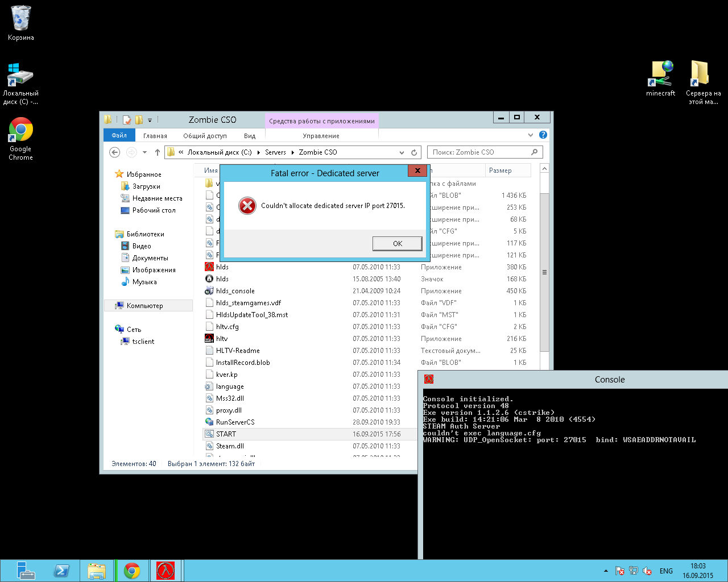Screen dimensions: 728x582
Task: Go up one folder level in Explorer
Action: (x=158, y=152)
